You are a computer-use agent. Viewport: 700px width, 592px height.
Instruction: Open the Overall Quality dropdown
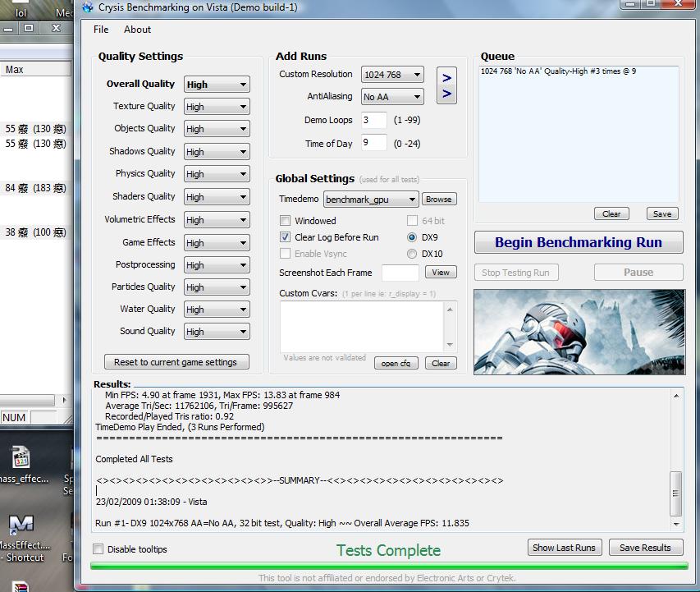point(217,85)
